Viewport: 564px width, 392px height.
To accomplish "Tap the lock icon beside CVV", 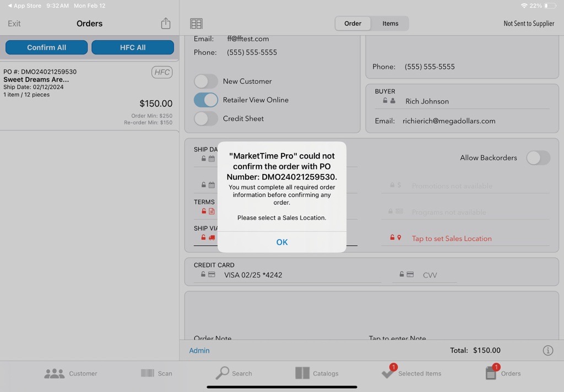I will coord(402,274).
